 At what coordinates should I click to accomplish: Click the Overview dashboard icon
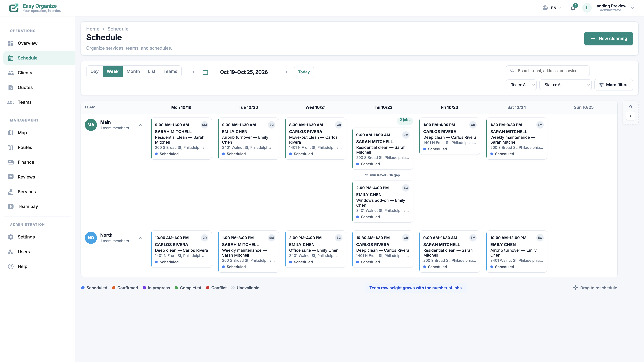point(11,43)
